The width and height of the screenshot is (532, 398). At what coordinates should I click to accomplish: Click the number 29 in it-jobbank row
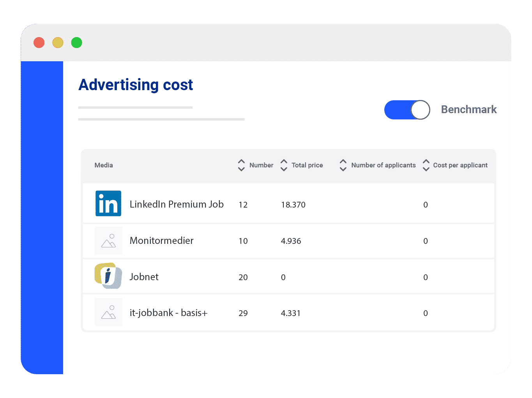tap(243, 313)
